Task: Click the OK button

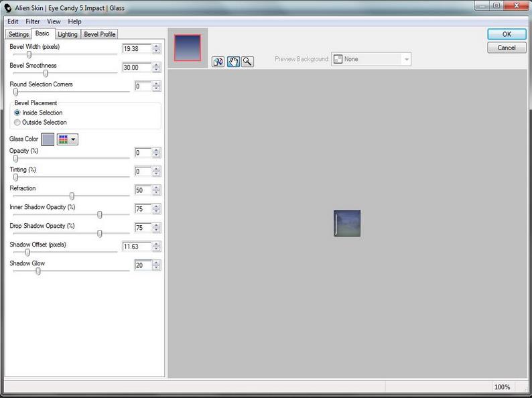Action: click(x=507, y=34)
